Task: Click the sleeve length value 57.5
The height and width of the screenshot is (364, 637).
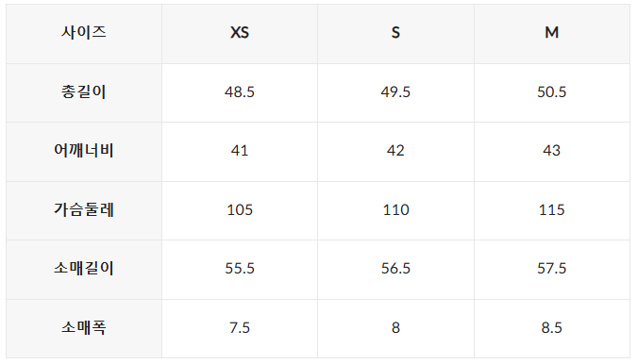Action: tap(552, 268)
